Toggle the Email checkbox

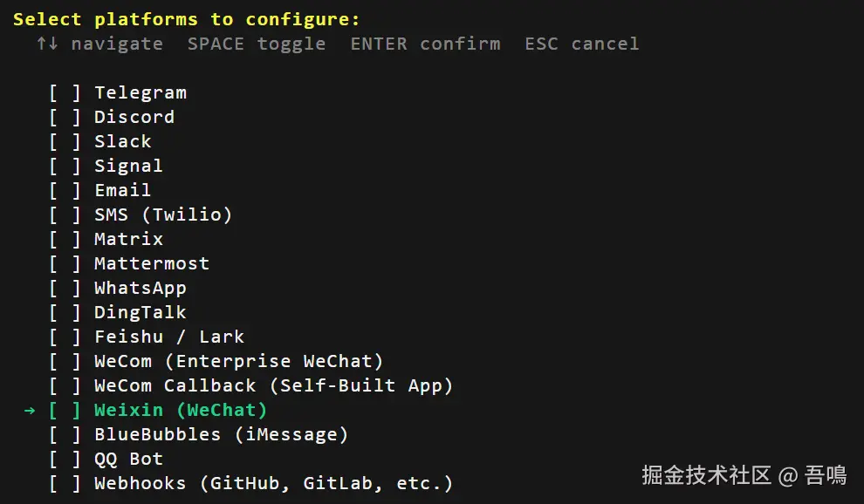click(65, 190)
